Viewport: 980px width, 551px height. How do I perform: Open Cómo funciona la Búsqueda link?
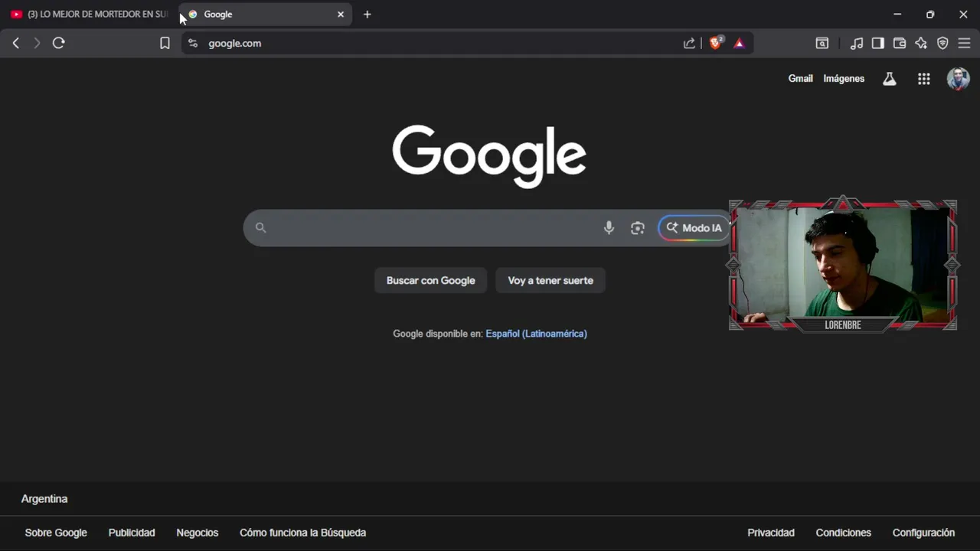coord(303,533)
